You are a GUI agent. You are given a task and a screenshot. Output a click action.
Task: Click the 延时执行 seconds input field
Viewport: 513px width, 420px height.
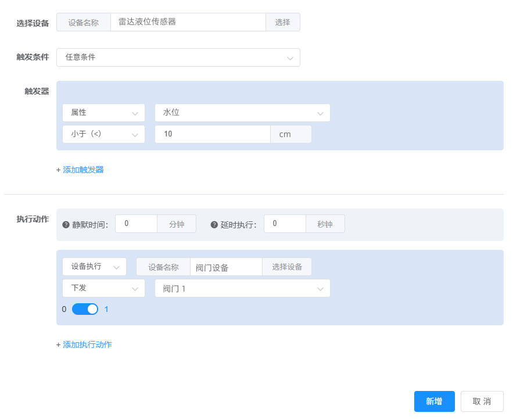285,224
